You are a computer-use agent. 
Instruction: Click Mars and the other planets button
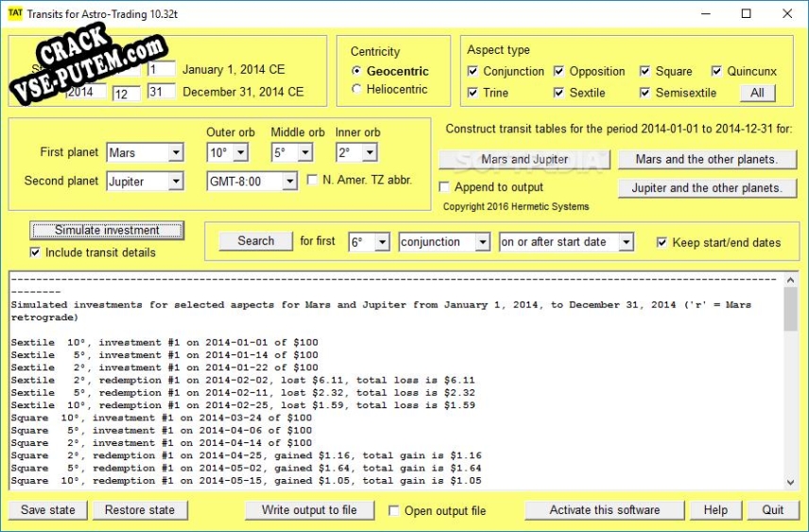707,160
